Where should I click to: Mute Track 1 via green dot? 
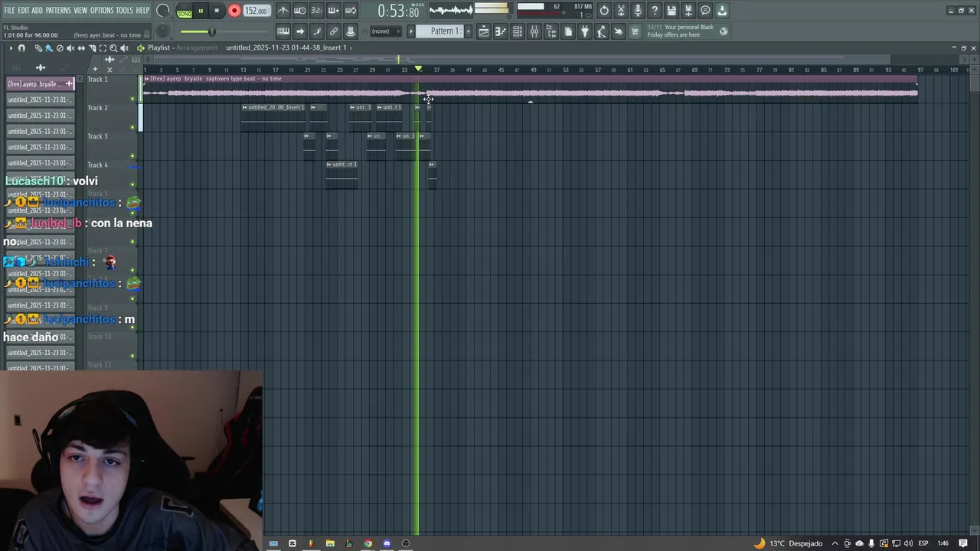click(x=132, y=99)
